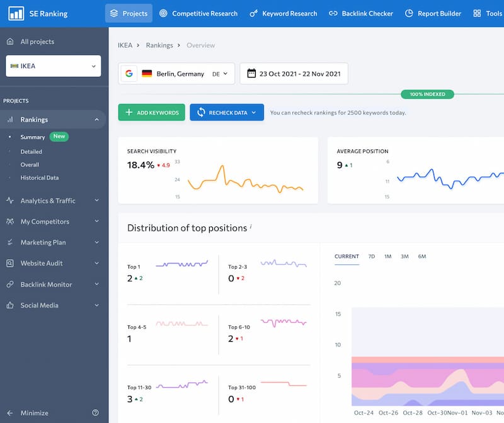Click the Backlink Monitor chain icon
Image resolution: width=504 pixels, height=423 pixels.
click(10, 284)
